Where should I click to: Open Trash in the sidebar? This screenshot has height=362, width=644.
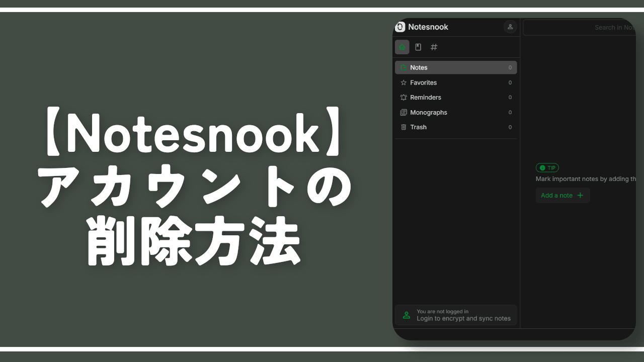(x=456, y=127)
